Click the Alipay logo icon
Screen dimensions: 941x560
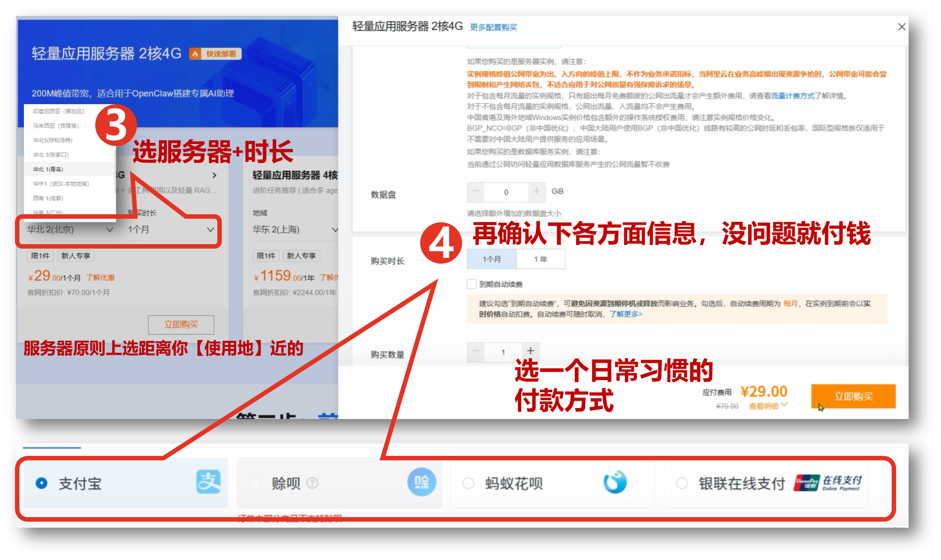(208, 482)
